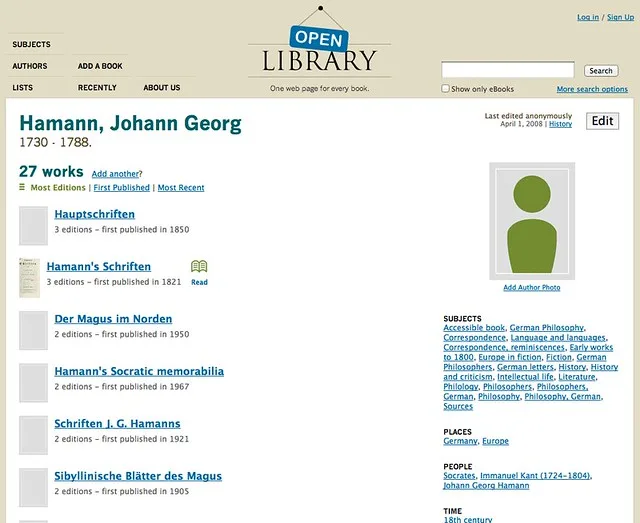Go to Add a Book
The width and height of the screenshot is (640, 523).
click(100, 66)
